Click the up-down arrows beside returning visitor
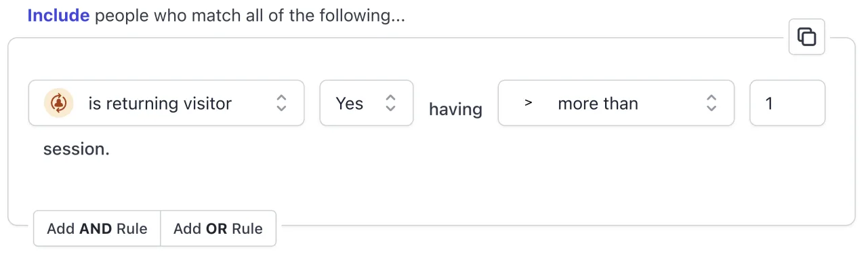This screenshot has width=868, height=265. [281, 103]
